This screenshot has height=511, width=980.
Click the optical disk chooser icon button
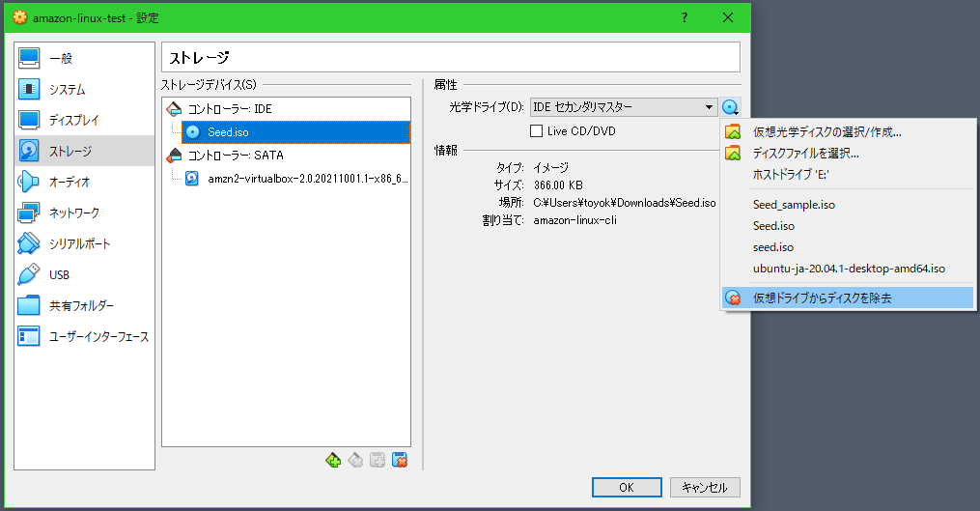pyautogui.click(x=730, y=107)
